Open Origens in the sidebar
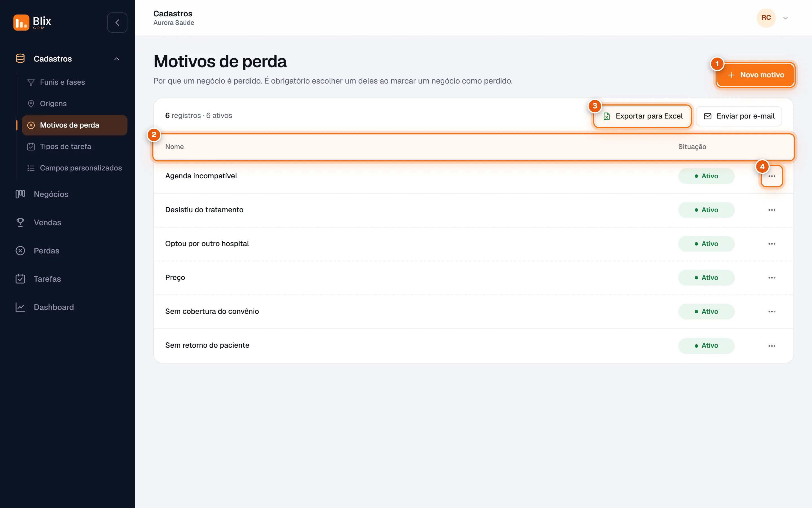 74,104
